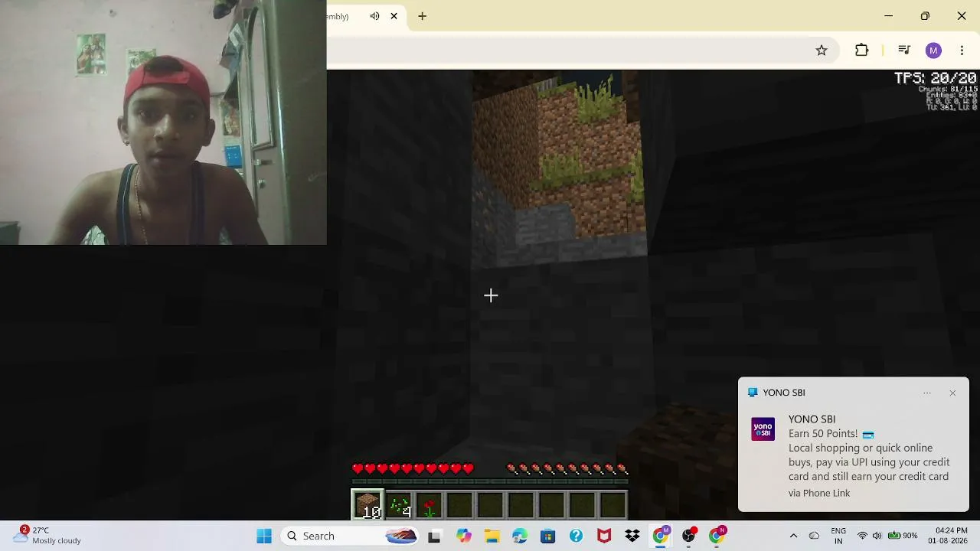Open the Wi-Fi network tray icon
980x551 pixels.
[x=863, y=536]
